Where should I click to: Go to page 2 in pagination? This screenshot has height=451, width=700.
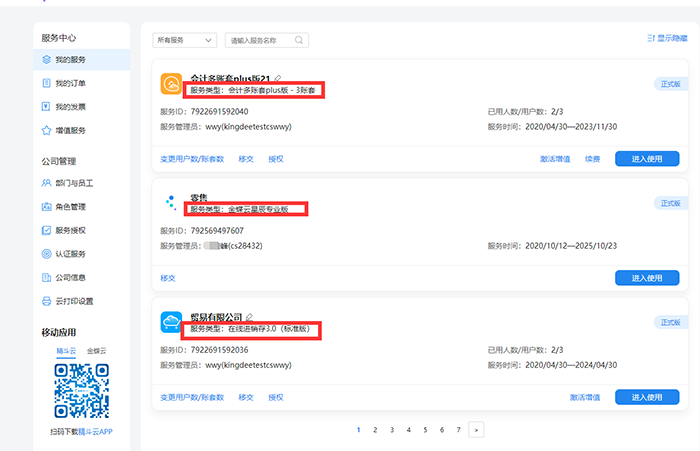(375, 430)
